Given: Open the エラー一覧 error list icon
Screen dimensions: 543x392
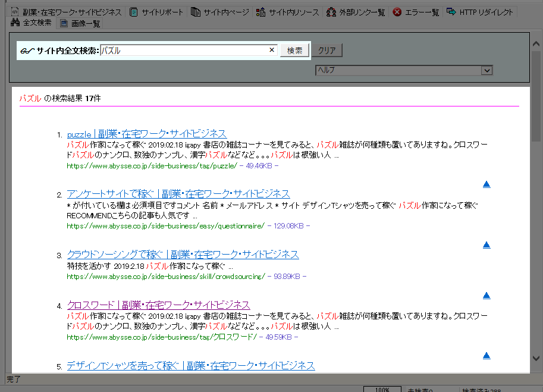Looking at the screenshot, I should [x=397, y=10].
